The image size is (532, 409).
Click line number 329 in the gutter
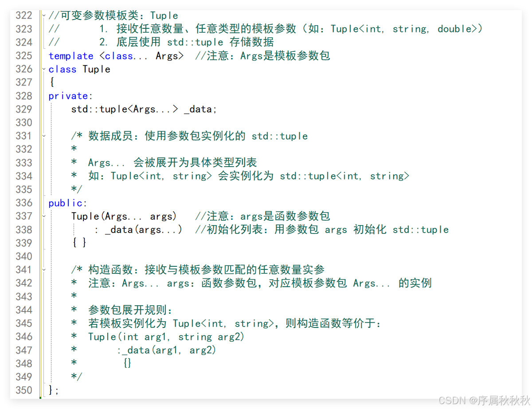click(24, 109)
